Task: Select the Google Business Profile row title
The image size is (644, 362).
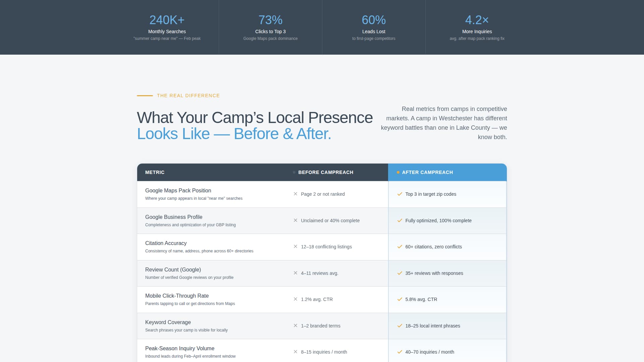Action: (x=174, y=217)
